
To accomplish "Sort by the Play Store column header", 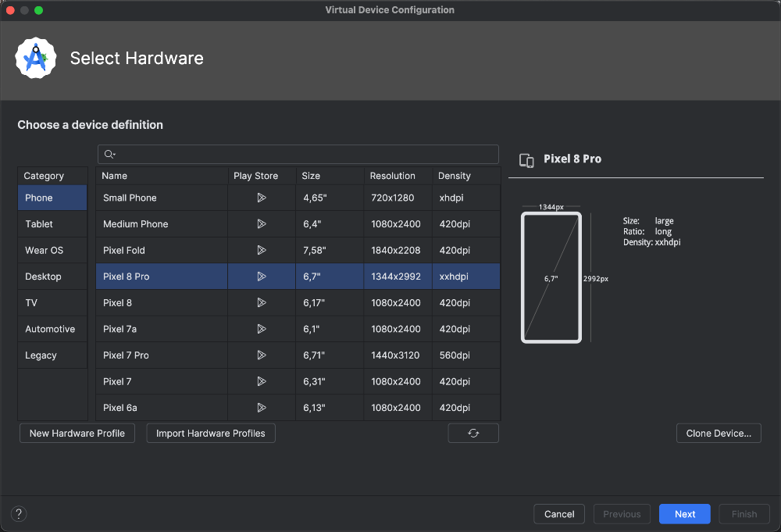I will pyautogui.click(x=262, y=176).
